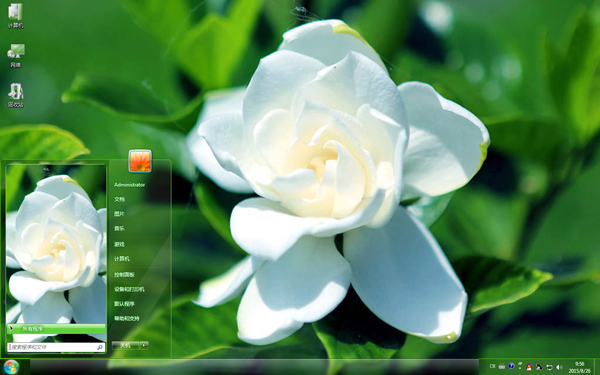Open 文档 in the Start menu
The height and width of the screenshot is (375, 600).
(x=119, y=199)
